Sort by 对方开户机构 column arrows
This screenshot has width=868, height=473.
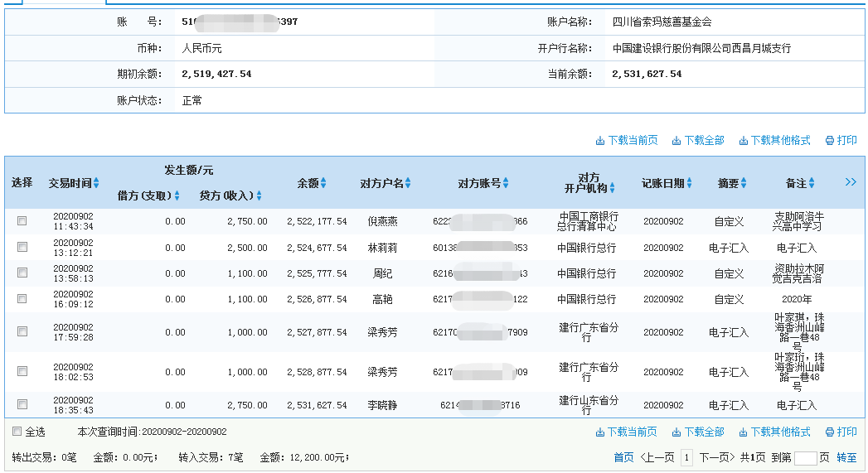[x=613, y=188]
